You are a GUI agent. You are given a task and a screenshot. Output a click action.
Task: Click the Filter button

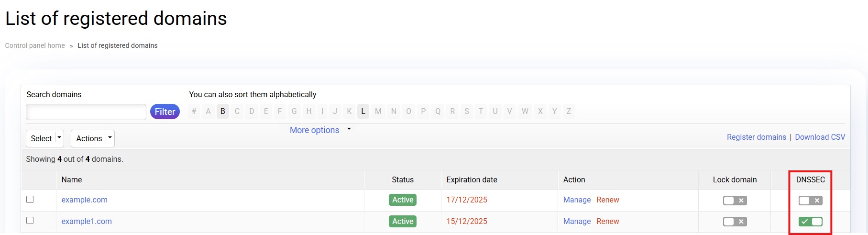click(165, 112)
